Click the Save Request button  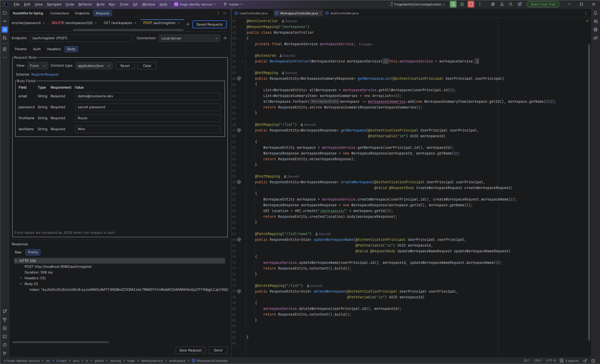tap(190, 350)
